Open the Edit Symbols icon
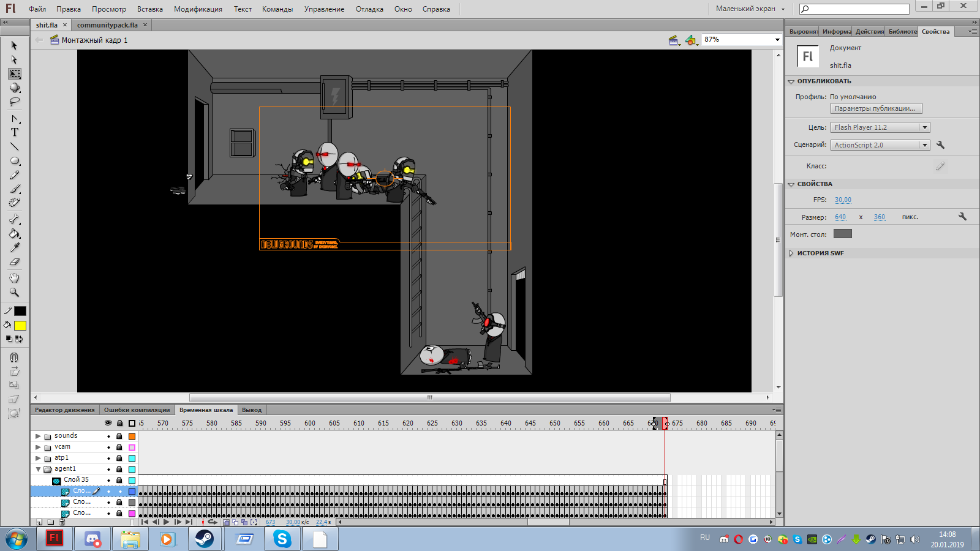The image size is (980, 551). click(x=692, y=40)
